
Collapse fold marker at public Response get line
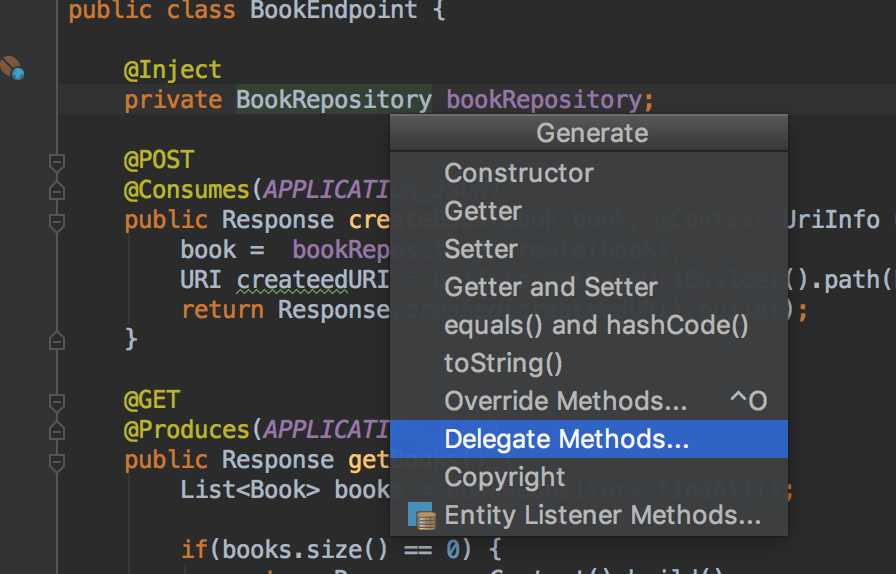57,462
